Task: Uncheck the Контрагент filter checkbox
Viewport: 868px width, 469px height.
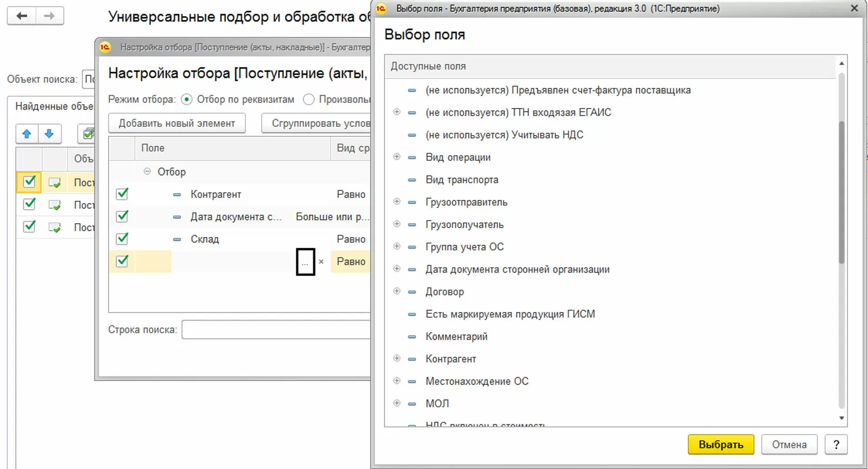Action: pyautogui.click(x=122, y=194)
